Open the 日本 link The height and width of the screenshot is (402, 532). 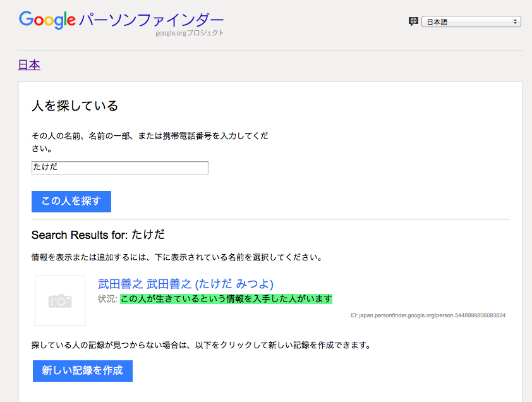pos(29,65)
